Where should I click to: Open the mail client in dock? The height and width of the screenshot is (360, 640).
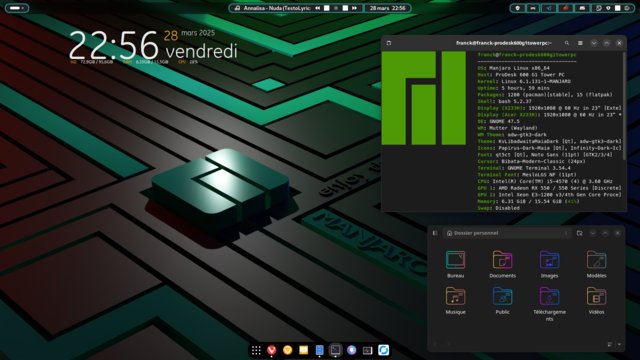click(303, 350)
